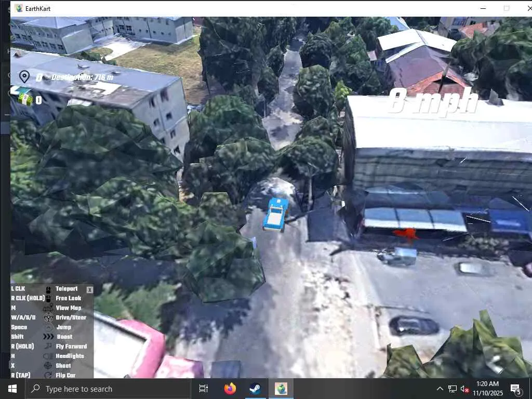Viewport: 532px width, 399px height.
Task: Click the Headlights icon
Action: coord(48,356)
